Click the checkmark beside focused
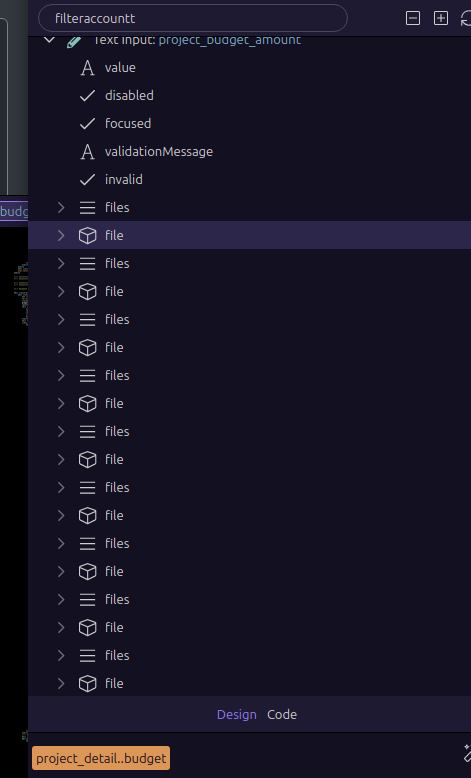471x778 pixels. (87, 123)
